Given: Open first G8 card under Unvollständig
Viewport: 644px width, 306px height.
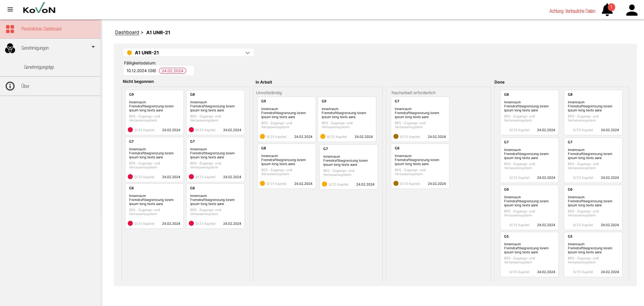Looking at the screenshot, I should (286, 166).
